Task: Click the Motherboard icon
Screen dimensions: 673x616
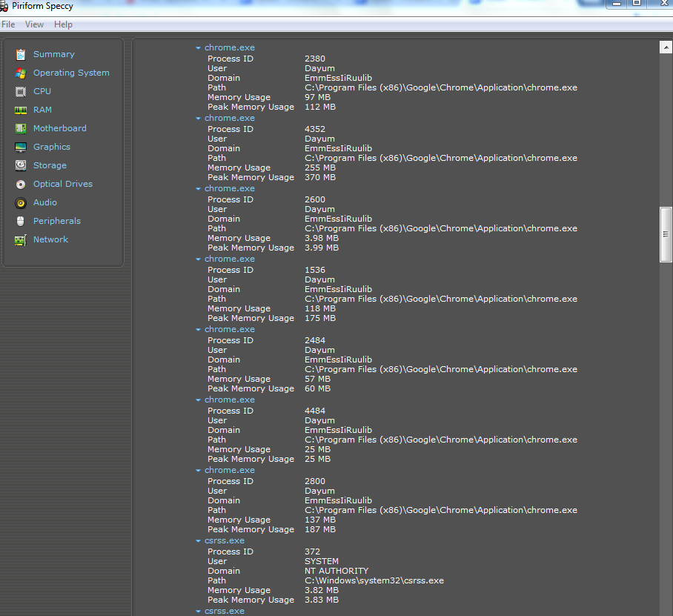Action: (21, 128)
